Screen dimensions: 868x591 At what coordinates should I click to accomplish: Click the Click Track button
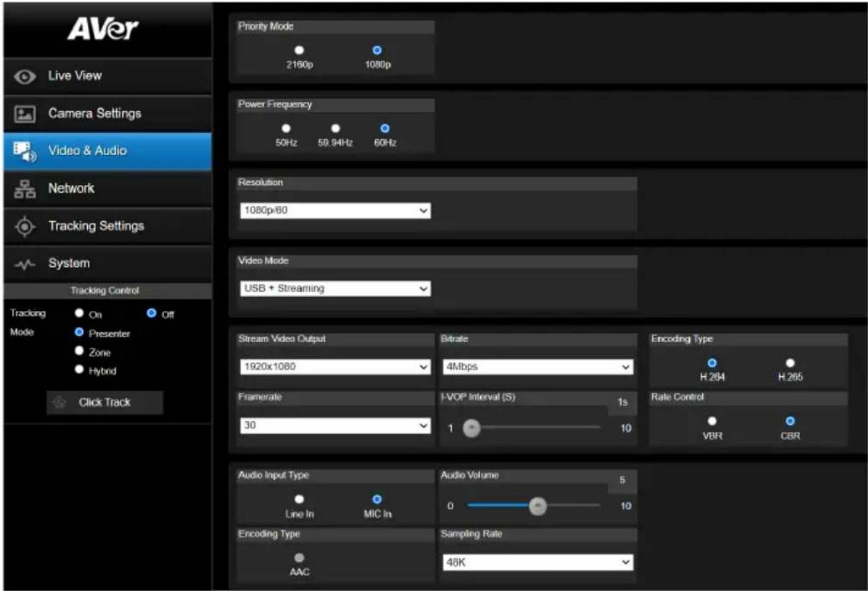point(104,402)
